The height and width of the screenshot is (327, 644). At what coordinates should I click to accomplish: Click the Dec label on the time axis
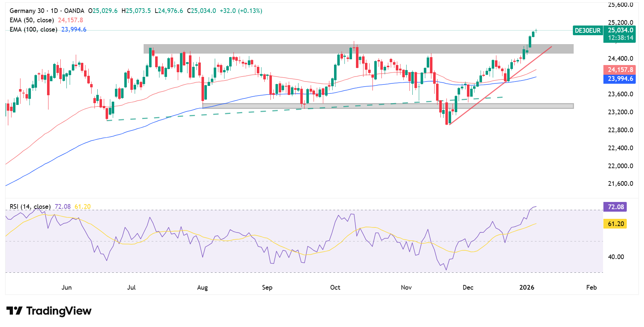(x=468, y=287)
